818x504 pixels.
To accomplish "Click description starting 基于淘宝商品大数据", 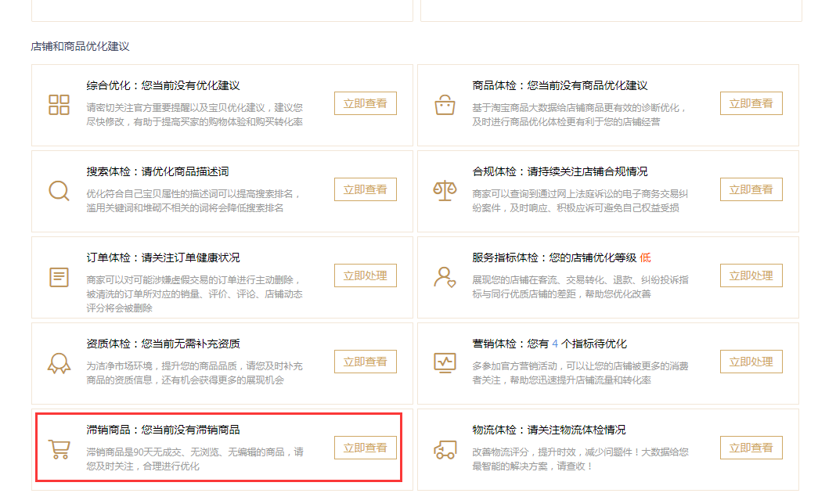I will click(579, 115).
